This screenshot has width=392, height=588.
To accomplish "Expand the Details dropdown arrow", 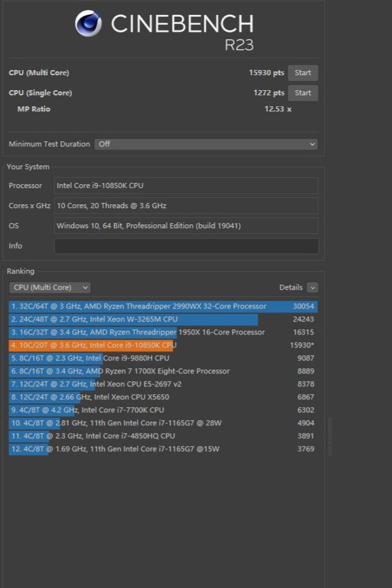I will point(312,287).
